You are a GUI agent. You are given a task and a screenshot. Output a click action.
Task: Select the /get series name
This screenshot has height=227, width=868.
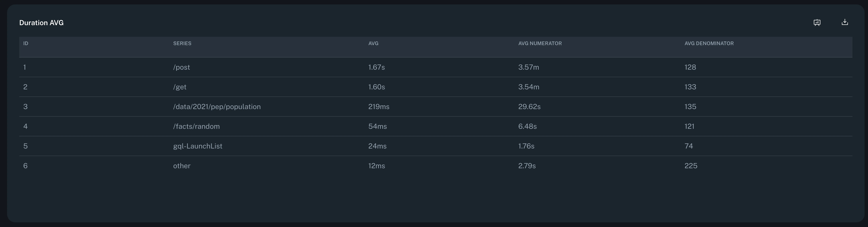[180, 87]
